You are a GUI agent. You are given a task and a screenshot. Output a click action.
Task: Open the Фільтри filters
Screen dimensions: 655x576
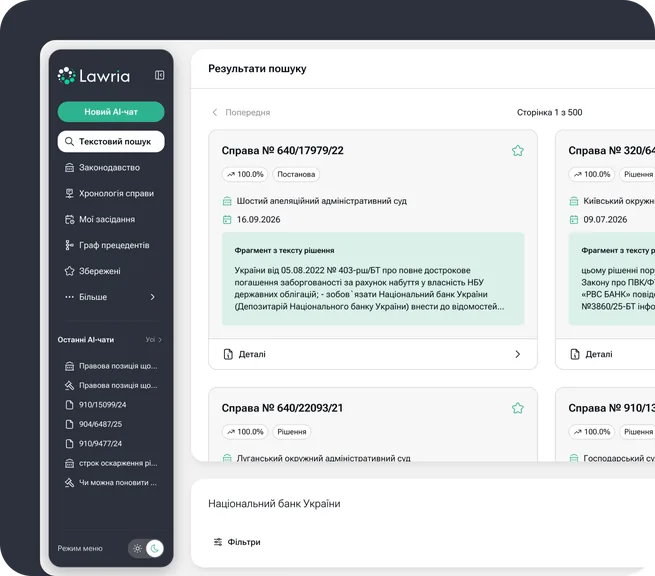[237, 542]
